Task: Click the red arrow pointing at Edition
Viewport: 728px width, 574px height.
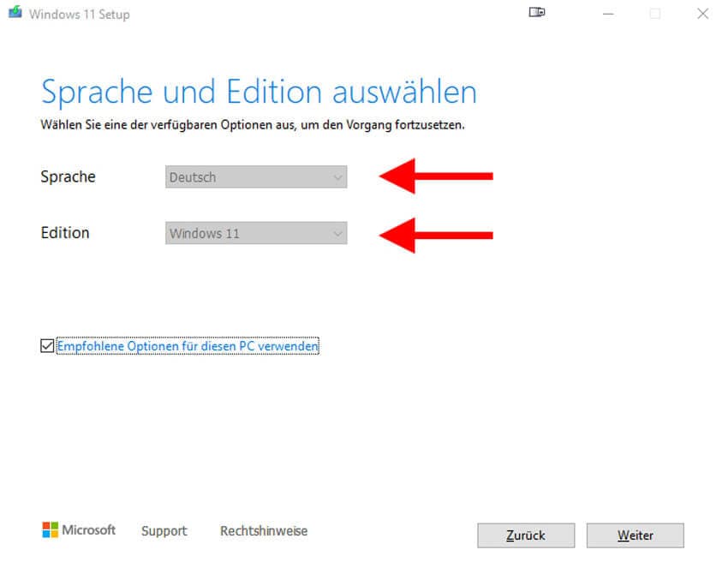Action: tap(436, 234)
